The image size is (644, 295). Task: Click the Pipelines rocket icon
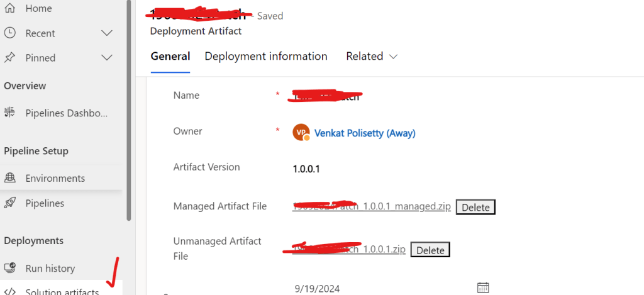point(10,203)
